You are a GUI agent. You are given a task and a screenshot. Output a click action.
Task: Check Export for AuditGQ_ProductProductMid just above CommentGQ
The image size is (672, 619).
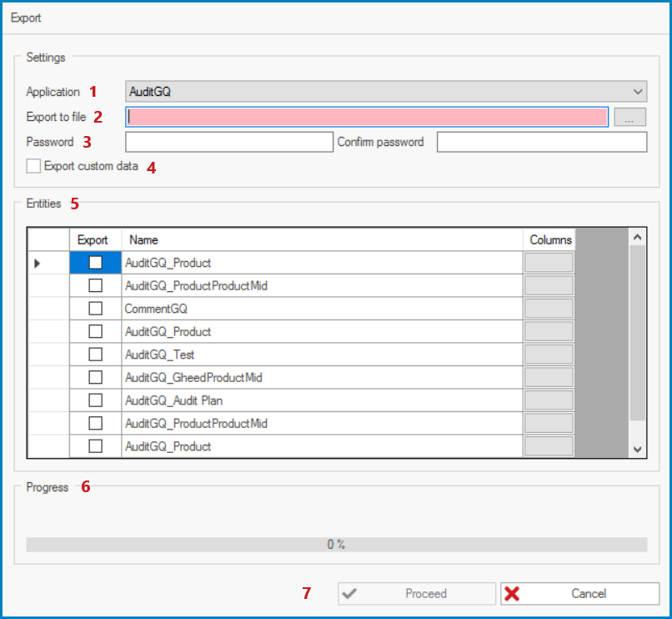(x=95, y=285)
